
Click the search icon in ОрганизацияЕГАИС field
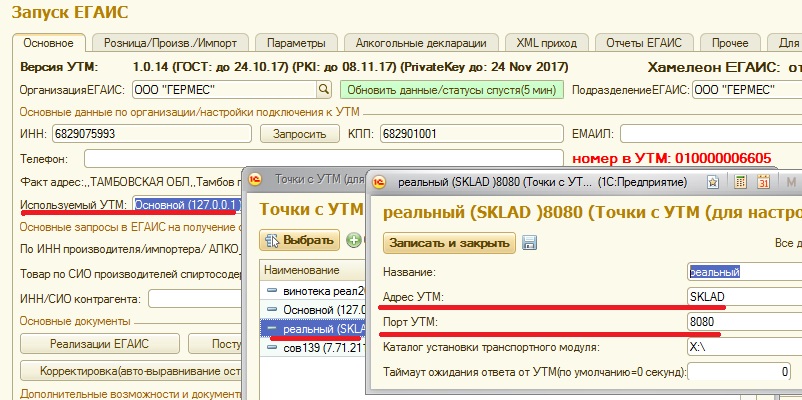[x=323, y=88]
